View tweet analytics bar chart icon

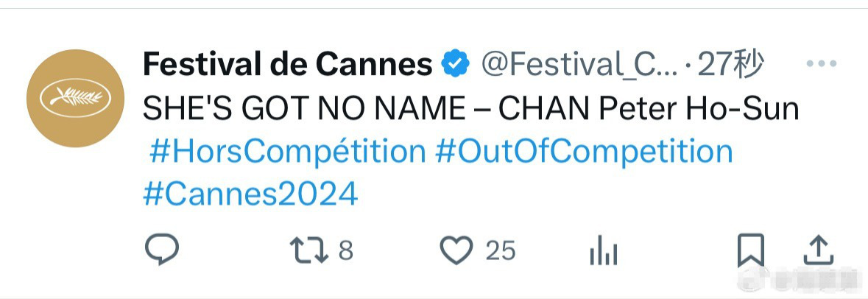[x=604, y=253]
